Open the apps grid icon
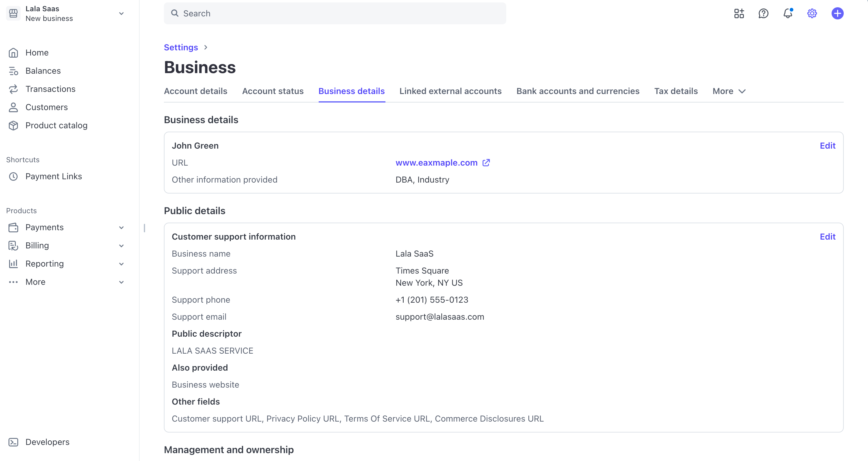This screenshot has height=461, width=868. click(x=739, y=13)
